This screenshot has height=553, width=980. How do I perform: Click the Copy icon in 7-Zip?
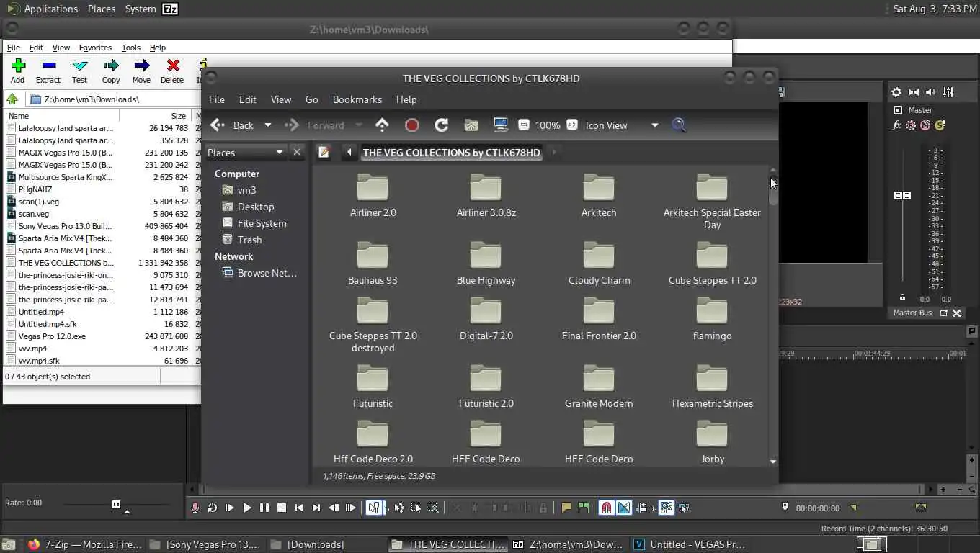tap(111, 66)
